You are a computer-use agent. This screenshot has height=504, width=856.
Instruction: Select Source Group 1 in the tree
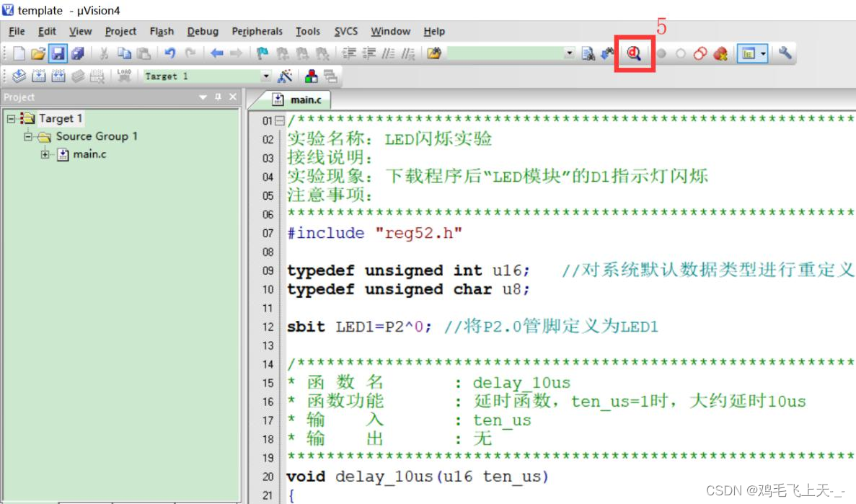(x=97, y=136)
